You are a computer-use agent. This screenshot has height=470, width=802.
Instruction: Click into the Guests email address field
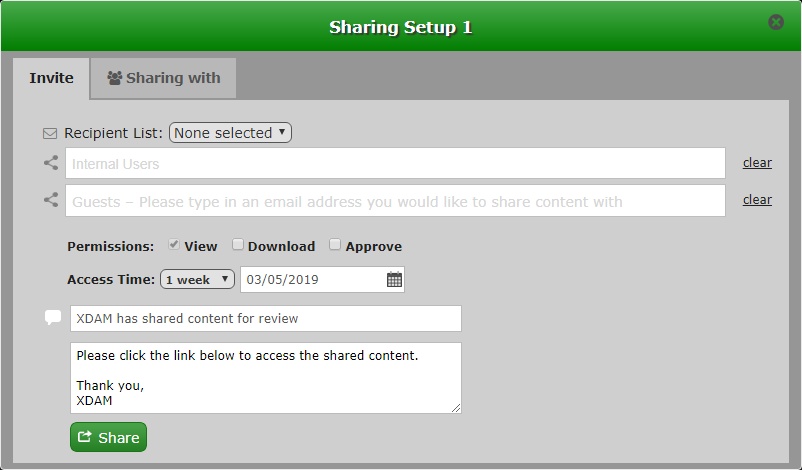pos(395,201)
